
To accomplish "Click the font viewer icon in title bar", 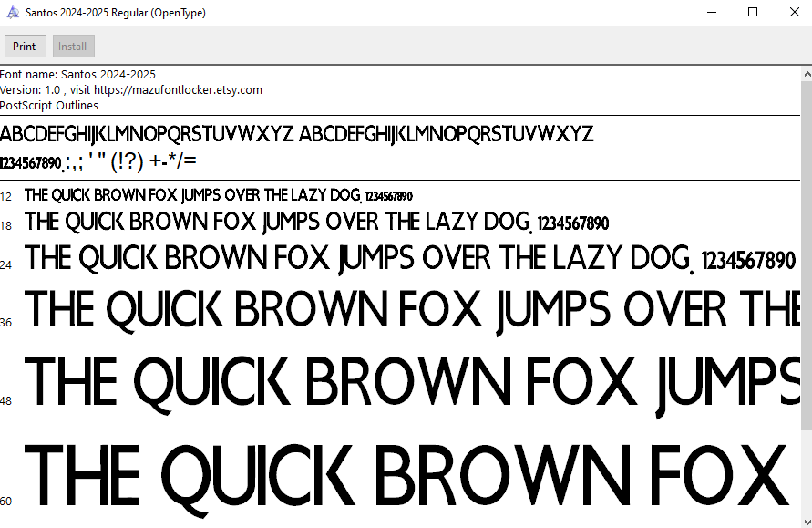I will [11, 13].
